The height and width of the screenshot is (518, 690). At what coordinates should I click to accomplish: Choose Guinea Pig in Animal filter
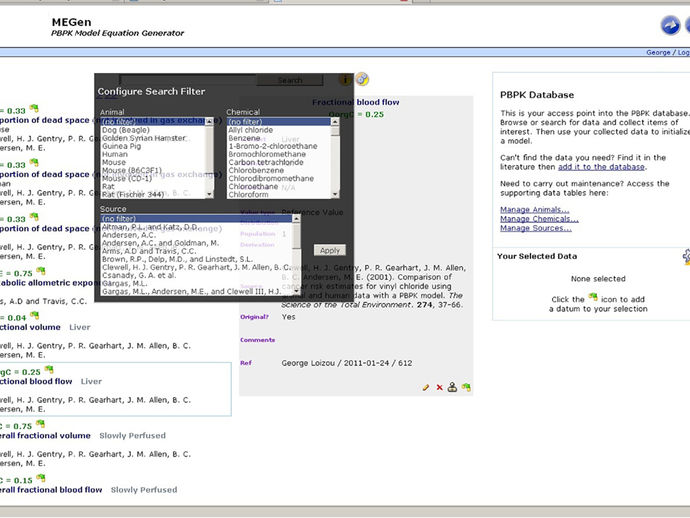pyautogui.click(x=153, y=146)
